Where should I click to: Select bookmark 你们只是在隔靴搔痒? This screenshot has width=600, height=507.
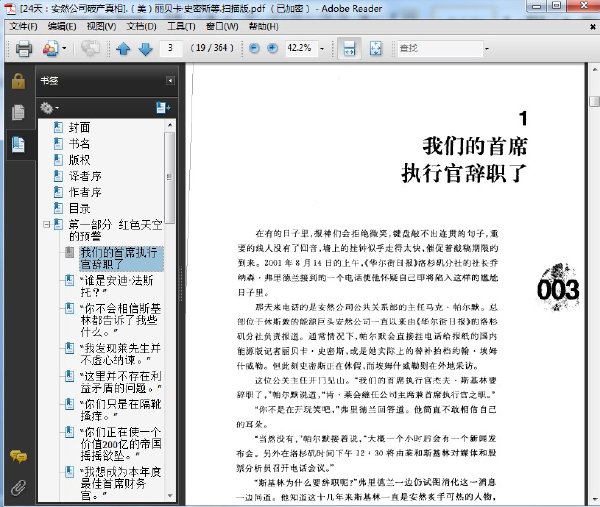(121, 410)
